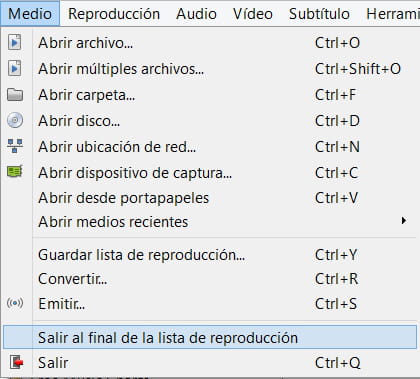Collapse the Medio menu from the menu bar

[30, 14]
